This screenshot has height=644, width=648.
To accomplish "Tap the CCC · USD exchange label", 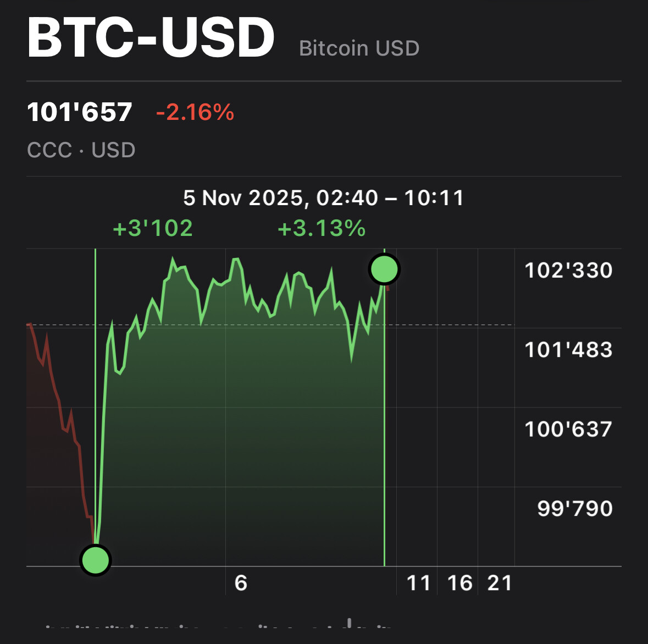I will [x=81, y=150].
